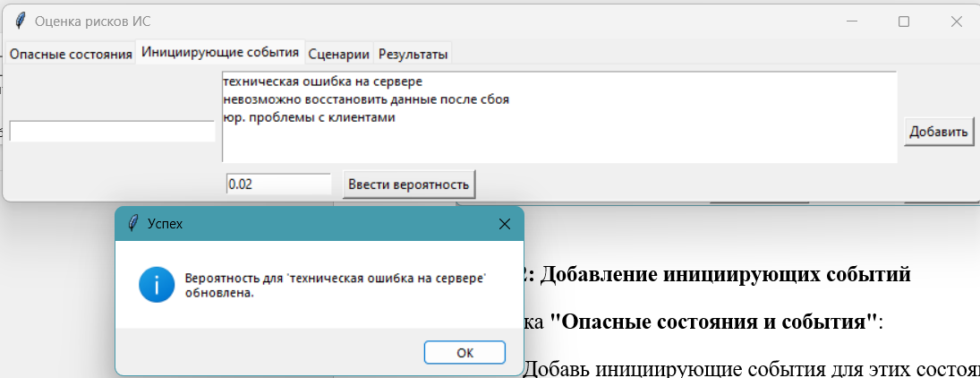Image resolution: width=980 pixels, height=378 pixels.
Task: Maximize the Оценка рисков ИС window
Action: pos(904,21)
